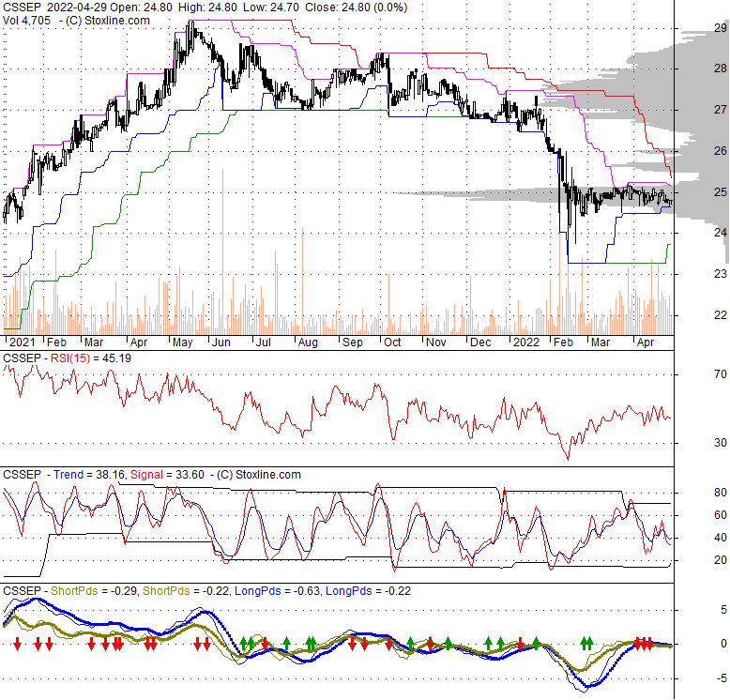Click the '(C) Stoxline.com' text under the header
The height and width of the screenshot is (700, 730).
coord(108,21)
